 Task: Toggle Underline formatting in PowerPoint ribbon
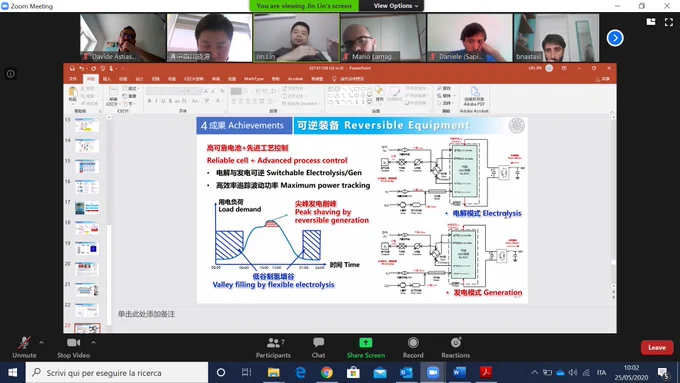(163, 101)
